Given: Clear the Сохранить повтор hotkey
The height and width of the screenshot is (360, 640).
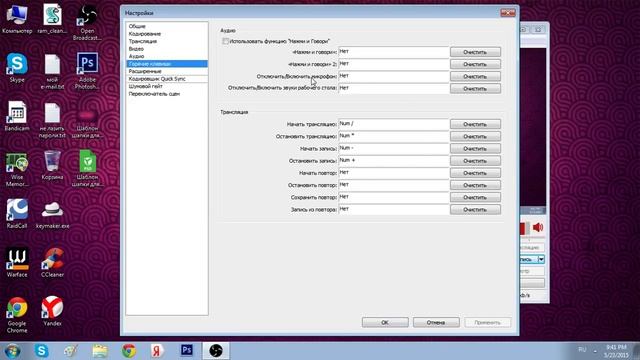Looking at the screenshot, I should point(475,198).
